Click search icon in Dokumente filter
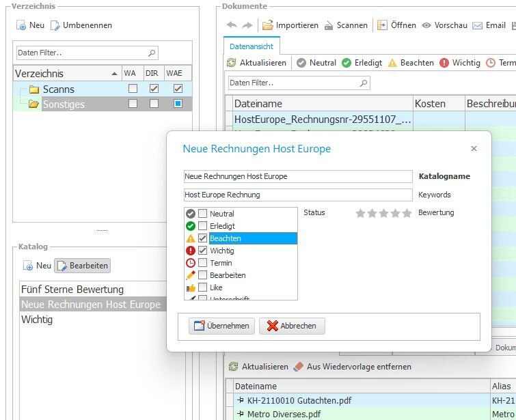 click(364, 83)
